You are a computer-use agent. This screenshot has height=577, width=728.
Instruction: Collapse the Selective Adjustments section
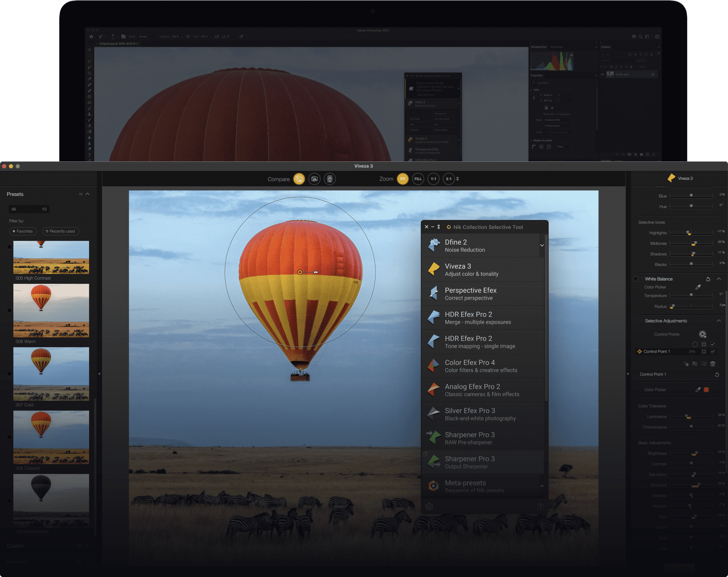(719, 321)
